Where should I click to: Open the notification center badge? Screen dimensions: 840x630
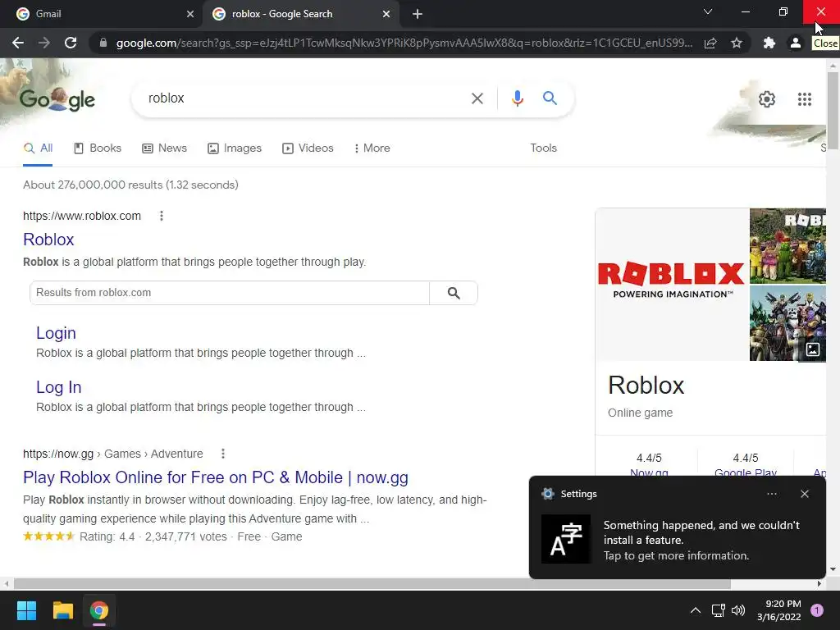click(x=817, y=610)
